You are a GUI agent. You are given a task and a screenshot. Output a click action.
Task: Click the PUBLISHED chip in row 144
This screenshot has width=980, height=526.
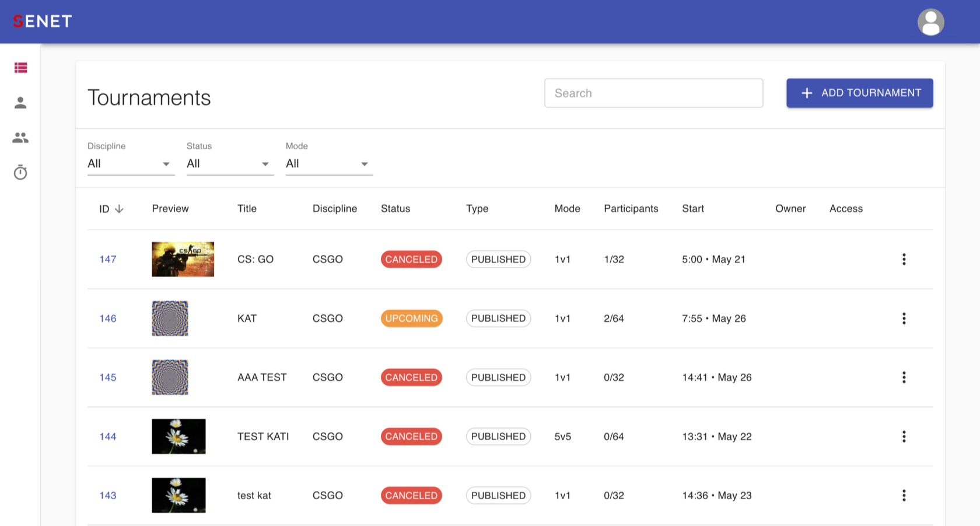498,436
